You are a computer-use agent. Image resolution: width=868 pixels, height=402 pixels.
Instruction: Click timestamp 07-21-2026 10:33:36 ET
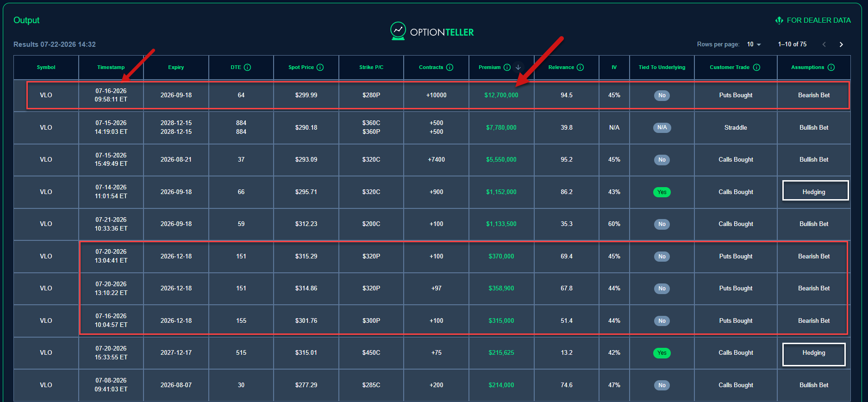[x=111, y=224]
